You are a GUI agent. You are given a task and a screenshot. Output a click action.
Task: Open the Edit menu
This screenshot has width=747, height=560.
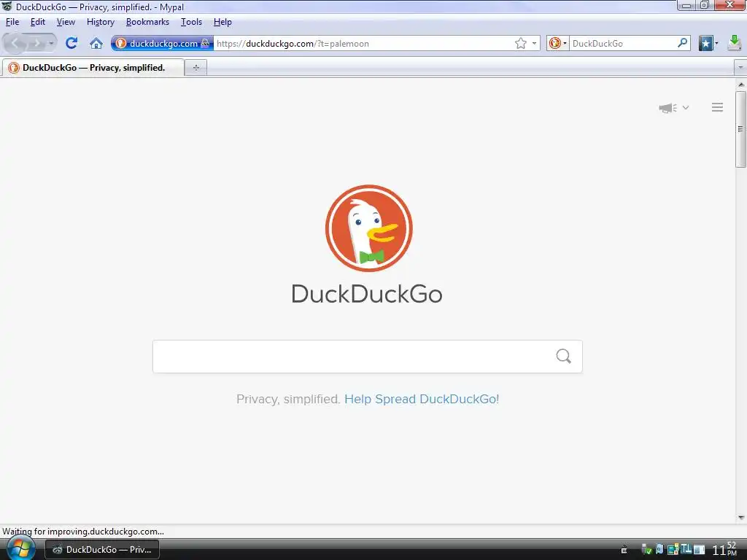38,22
